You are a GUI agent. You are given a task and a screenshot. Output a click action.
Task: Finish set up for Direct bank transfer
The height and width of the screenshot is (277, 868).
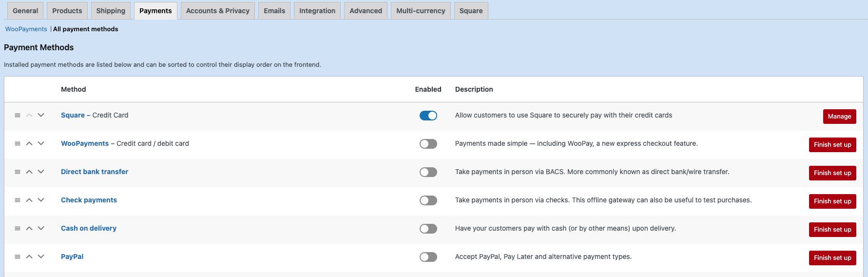832,173
